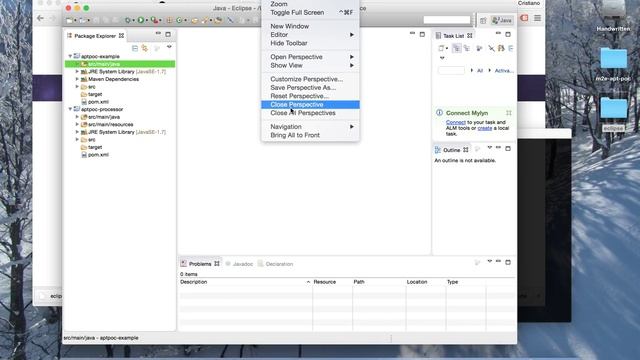This screenshot has width=640, height=360.
Task: Toggle Scheduled presentation icon in Task List
Action: tap(467, 49)
